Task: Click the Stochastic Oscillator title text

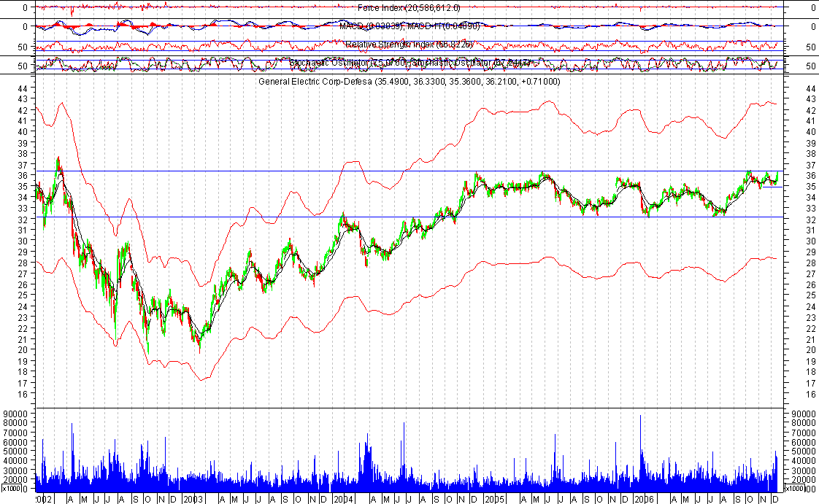Action: coord(409,63)
